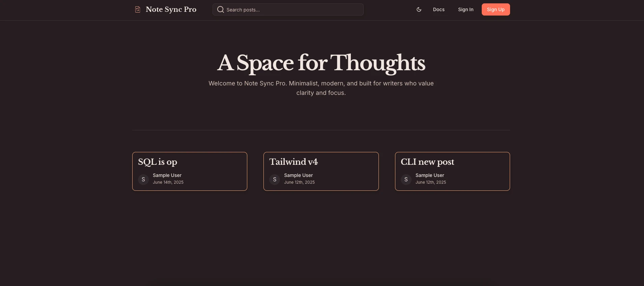Image resolution: width=644 pixels, height=286 pixels.
Task: Click the author avatar on SQL is op card
Action: [x=143, y=179]
